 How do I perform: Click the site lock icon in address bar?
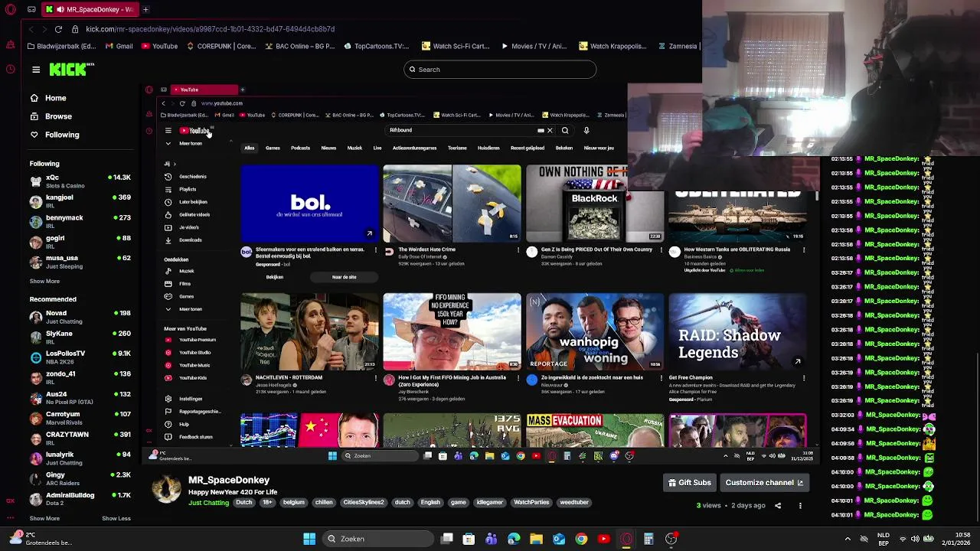(75, 29)
